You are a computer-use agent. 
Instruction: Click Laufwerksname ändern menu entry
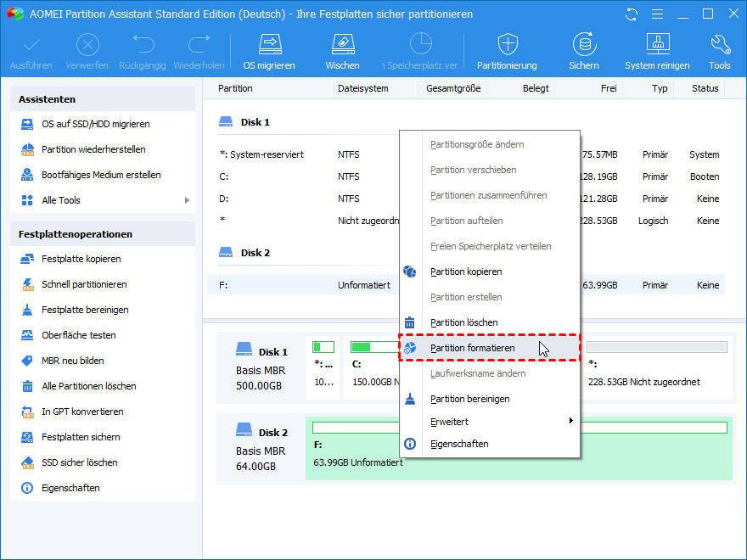tap(489, 374)
